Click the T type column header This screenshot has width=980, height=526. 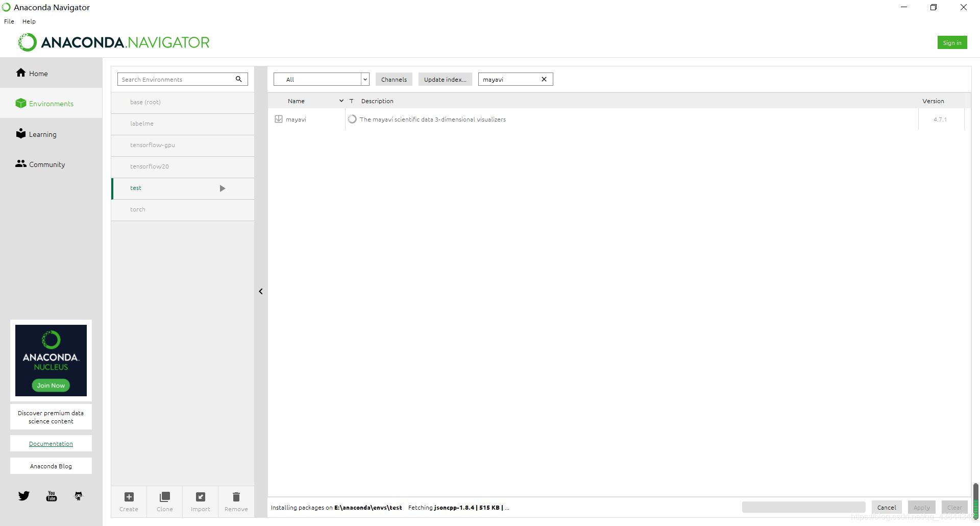point(352,101)
